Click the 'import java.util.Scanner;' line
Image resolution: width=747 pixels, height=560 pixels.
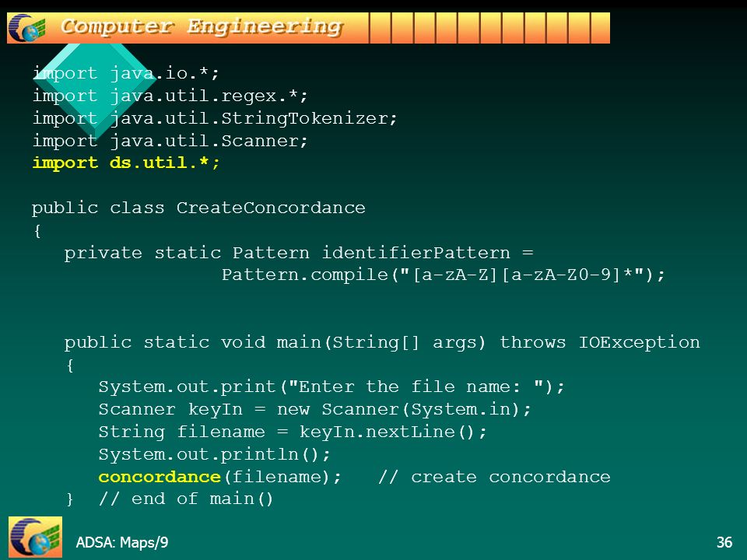point(170,141)
